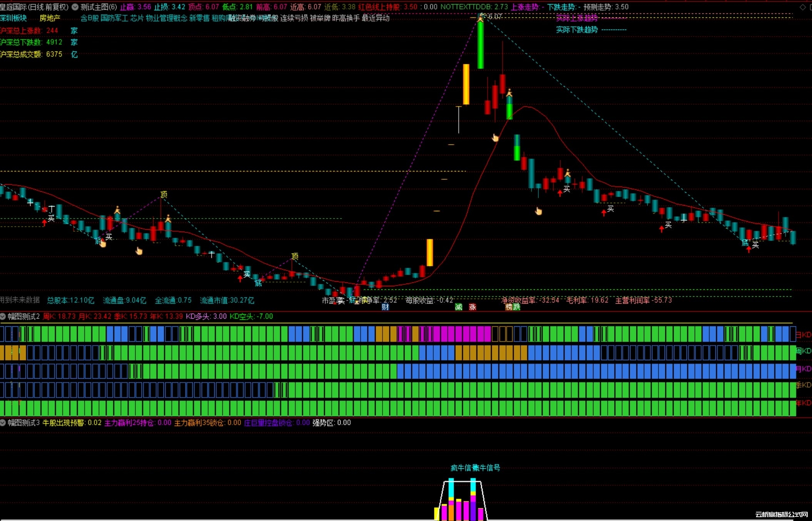Click the 昨高换手 status tag
The image size is (812, 521).
pyautogui.click(x=346, y=18)
